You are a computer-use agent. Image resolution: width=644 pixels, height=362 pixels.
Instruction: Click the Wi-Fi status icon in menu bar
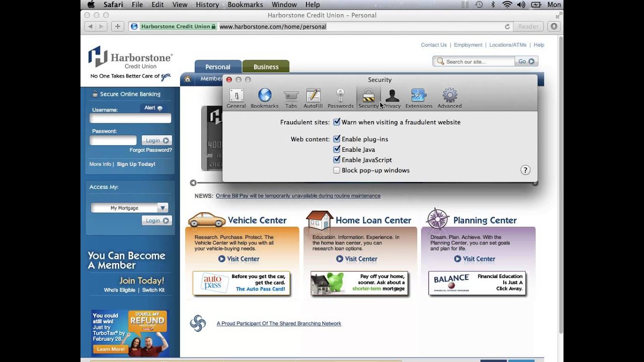tap(507, 5)
